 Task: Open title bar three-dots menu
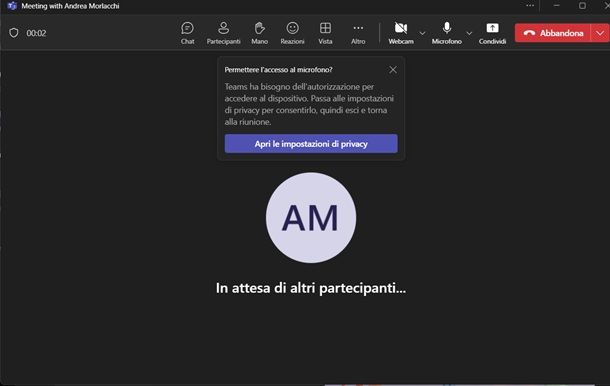pos(530,6)
